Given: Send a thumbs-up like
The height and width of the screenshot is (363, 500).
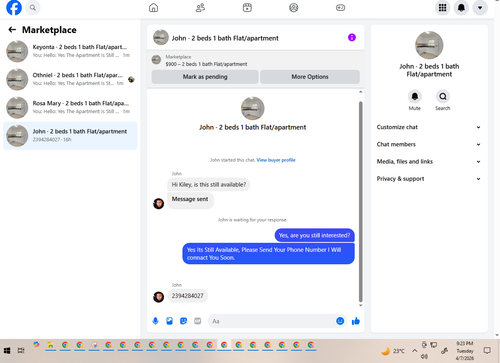Looking at the screenshot, I should [356, 321].
